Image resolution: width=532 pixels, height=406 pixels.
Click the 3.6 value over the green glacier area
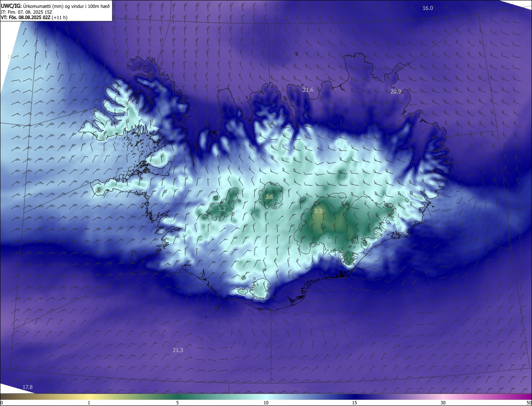click(x=269, y=197)
